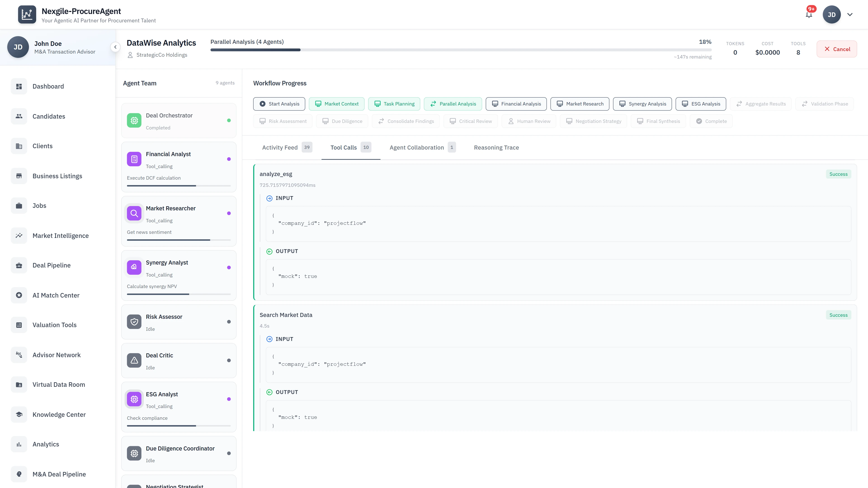The width and height of the screenshot is (868, 488).
Task: Click the Valuation Tools calculator icon
Action: [x=19, y=325]
